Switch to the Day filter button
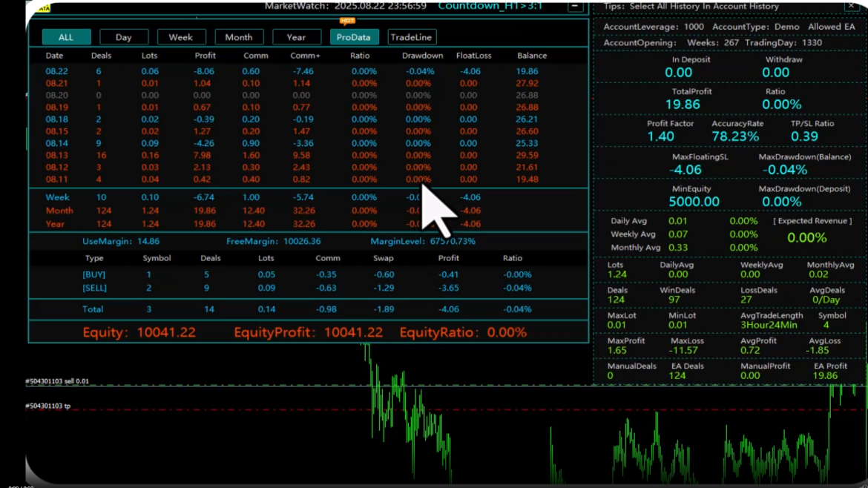 [124, 37]
